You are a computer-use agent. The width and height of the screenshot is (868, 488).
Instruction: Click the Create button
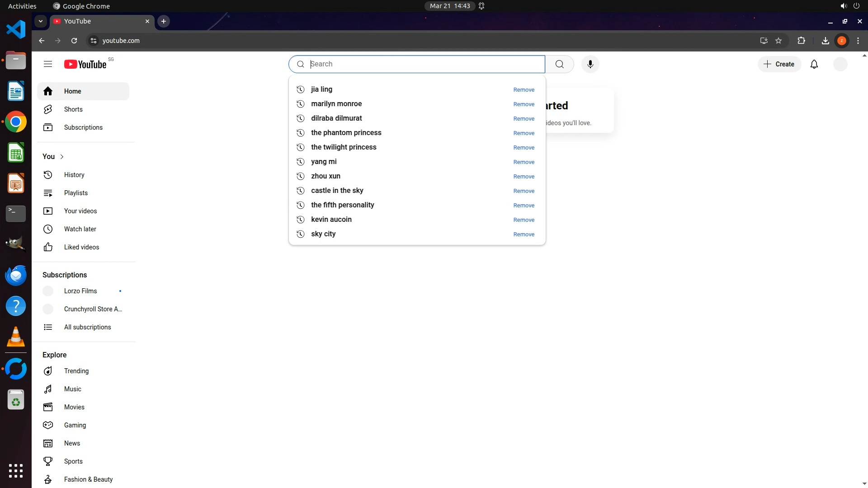pyautogui.click(x=779, y=64)
